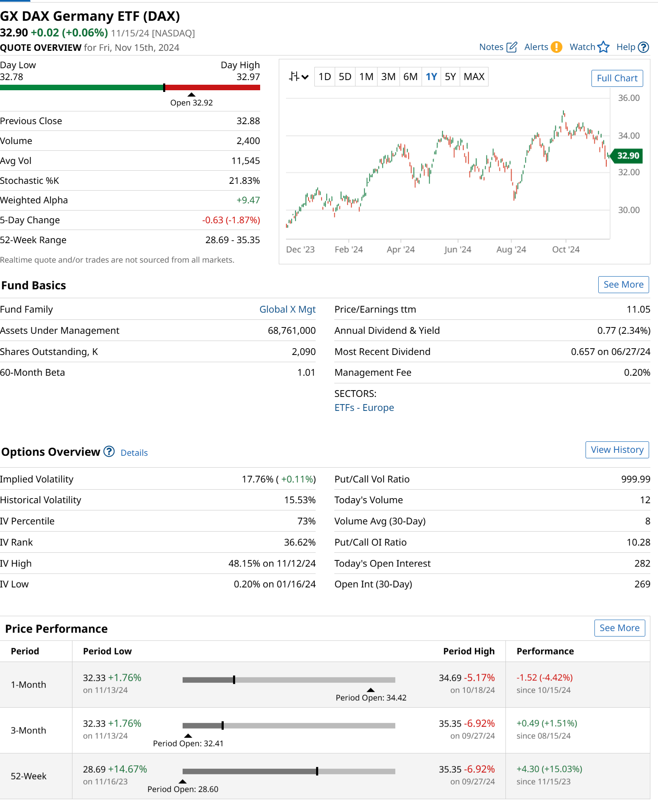
Task: Select the 1Y chart range
Action: click(x=431, y=77)
